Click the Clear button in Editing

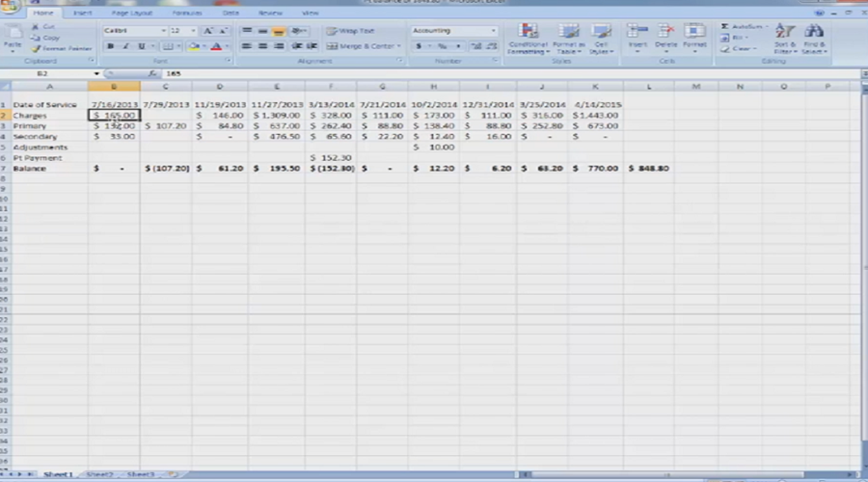tap(737, 49)
